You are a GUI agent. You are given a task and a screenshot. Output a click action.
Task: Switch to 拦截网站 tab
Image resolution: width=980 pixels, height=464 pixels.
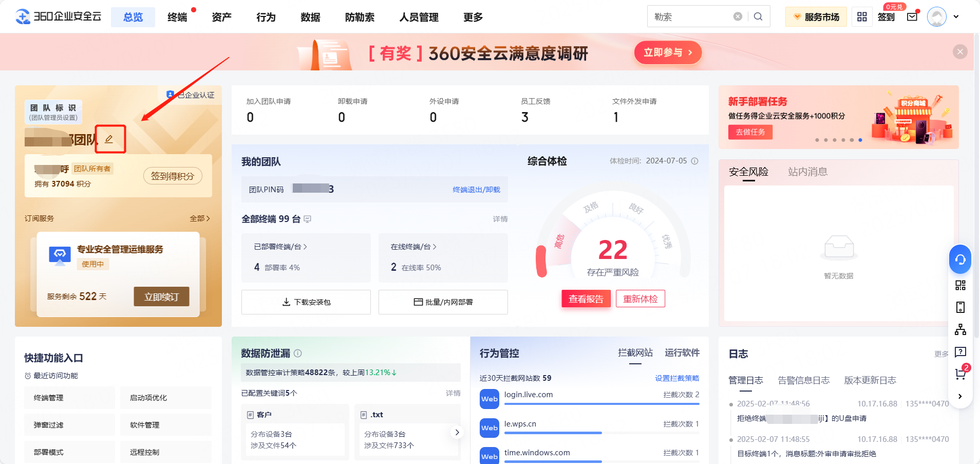[x=635, y=352]
